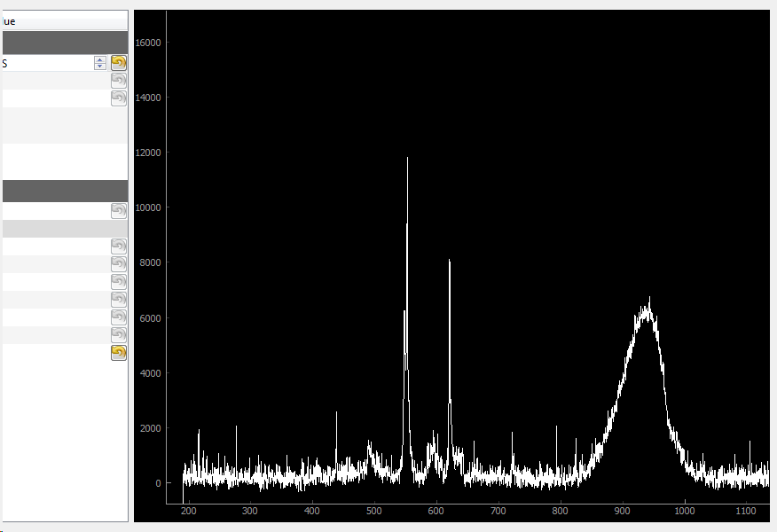
Task: Decrease the value with the spin box down arrow
Action: point(100,66)
